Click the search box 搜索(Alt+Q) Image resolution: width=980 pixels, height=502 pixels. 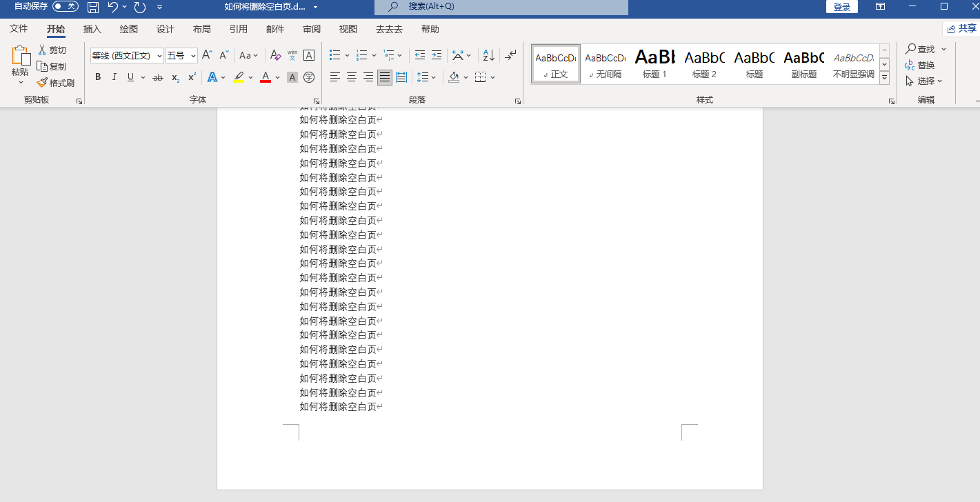tap(501, 7)
